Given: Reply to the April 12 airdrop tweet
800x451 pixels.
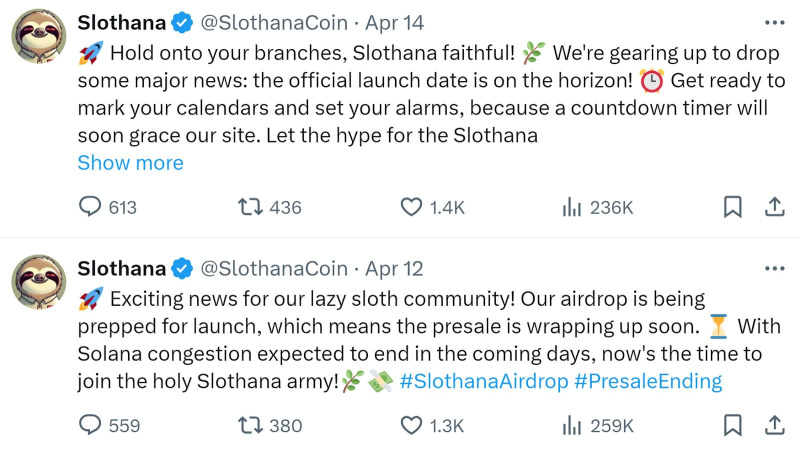Looking at the screenshot, I should 91,425.
